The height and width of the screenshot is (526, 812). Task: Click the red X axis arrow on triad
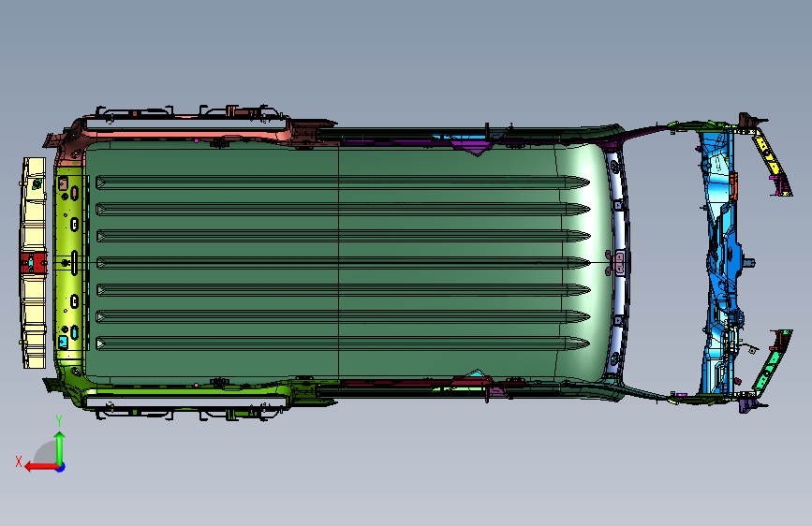(x=41, y=467)
